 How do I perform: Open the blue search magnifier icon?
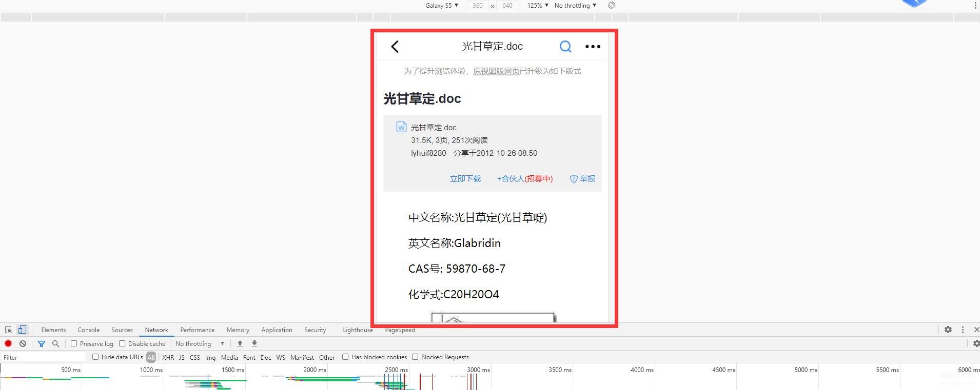point(565,47)
